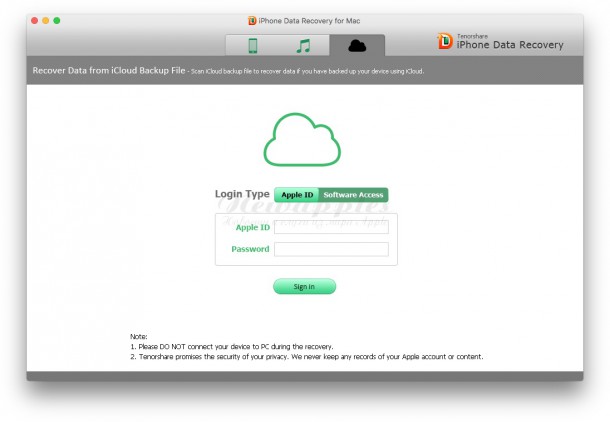Focus the Apple ID input field
Screen dimensions: 610x422
tap(331, 227)
